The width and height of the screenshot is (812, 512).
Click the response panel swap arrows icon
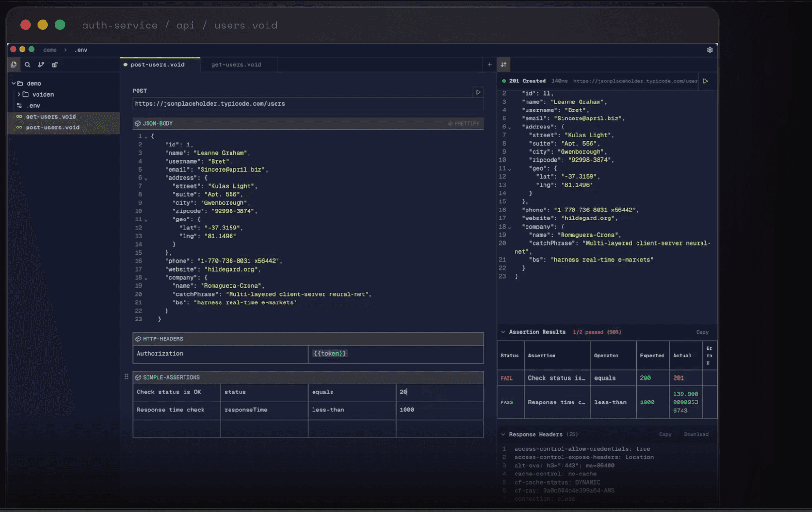(504, 64)
